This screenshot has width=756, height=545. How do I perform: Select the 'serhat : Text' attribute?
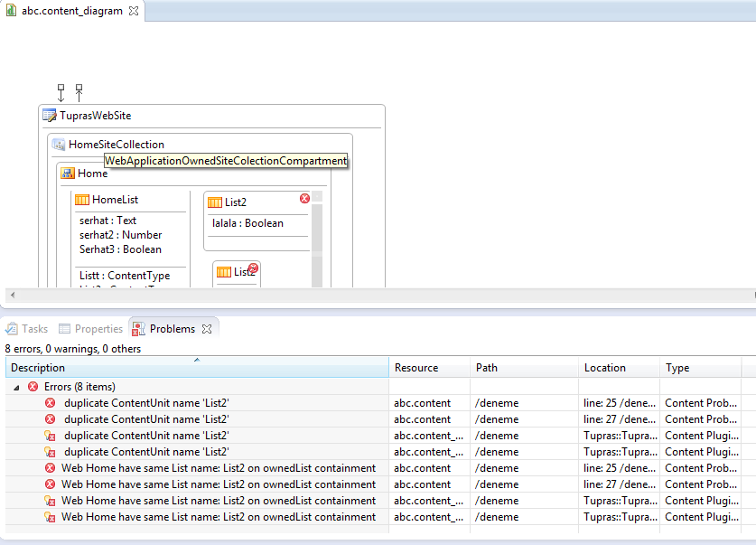click(x=107, y=221)
